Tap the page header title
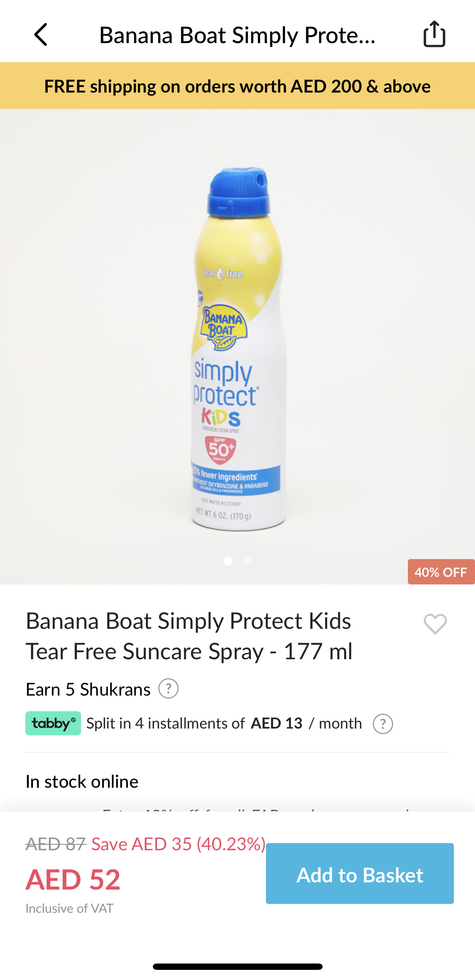475x980 pixels. [237, 35]
